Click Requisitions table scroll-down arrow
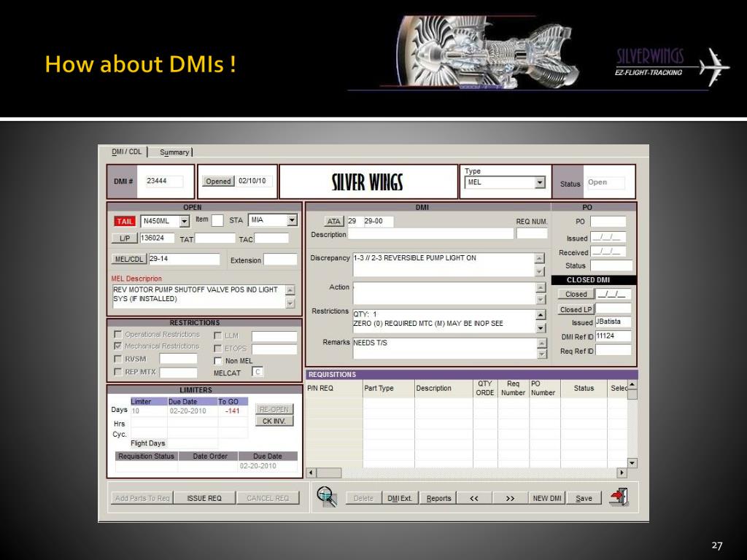The width and height of the screenshot is (747, 560). (632, 463)
